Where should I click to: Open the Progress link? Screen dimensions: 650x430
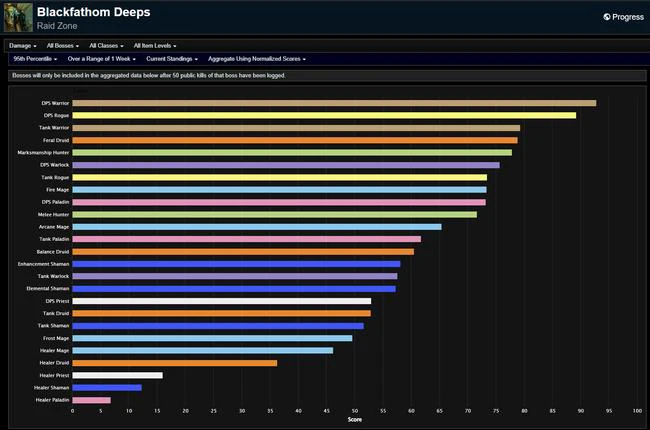[623, 17]
